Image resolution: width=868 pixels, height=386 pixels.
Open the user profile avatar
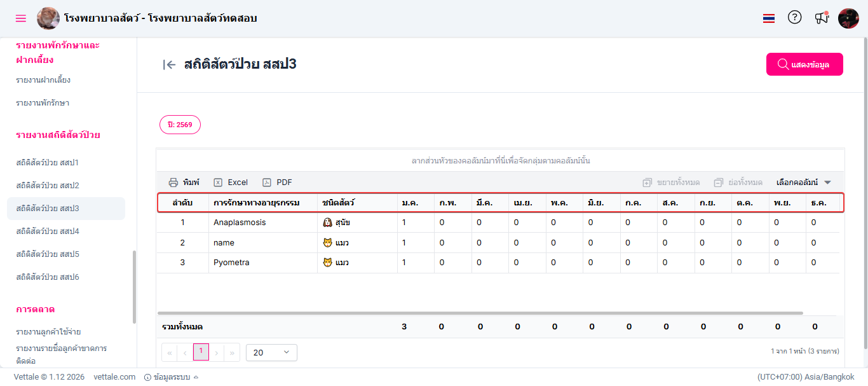point(848,18)
